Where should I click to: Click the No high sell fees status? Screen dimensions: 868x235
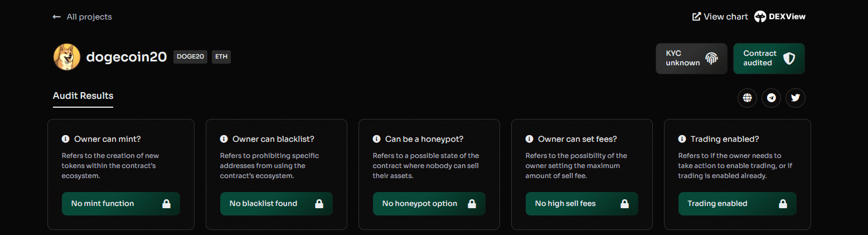click(581, 204)
